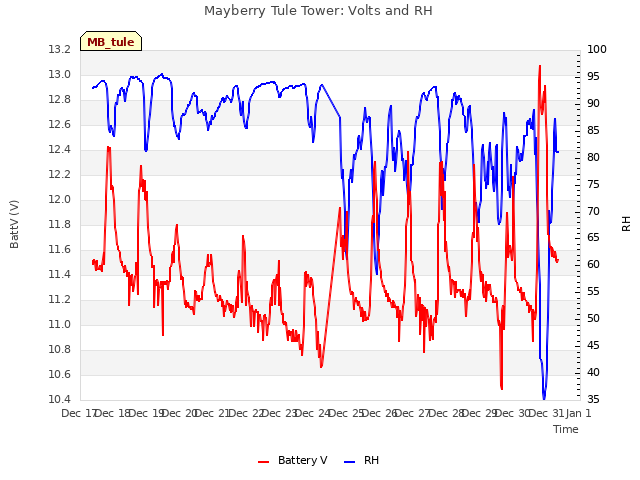The width and height of the screenshot is (640, 480).
Task: Click the 12.4 voltage tick label
Action: tap(60, 149)
